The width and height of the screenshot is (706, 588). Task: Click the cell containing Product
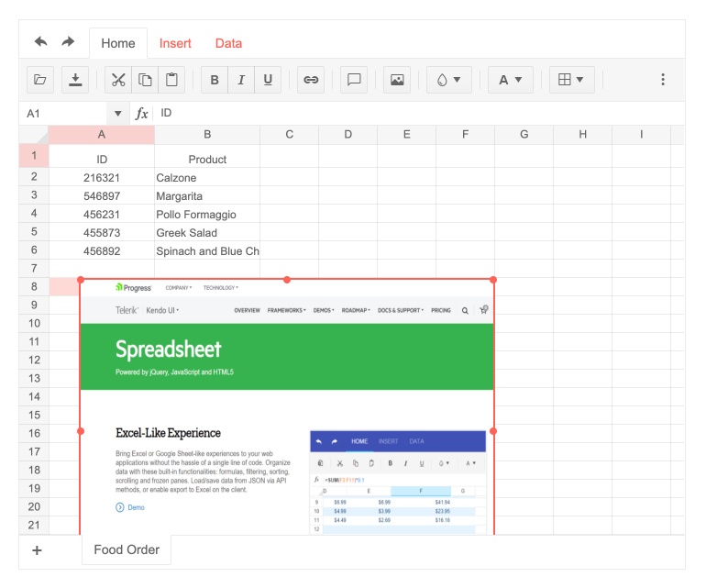pyautogui.click(x=207, y=156)
